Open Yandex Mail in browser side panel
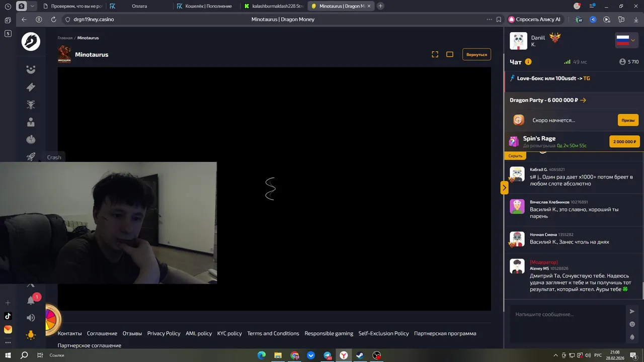644x362 pixels. tap(8, 330)
